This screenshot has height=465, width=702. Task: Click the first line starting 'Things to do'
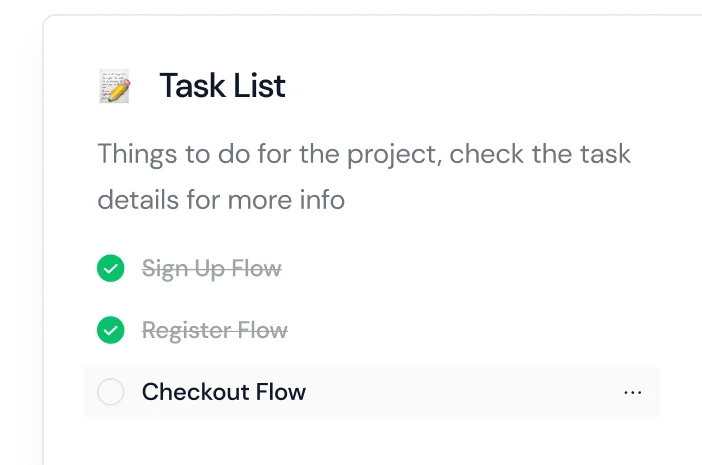(x=364, y=155)
